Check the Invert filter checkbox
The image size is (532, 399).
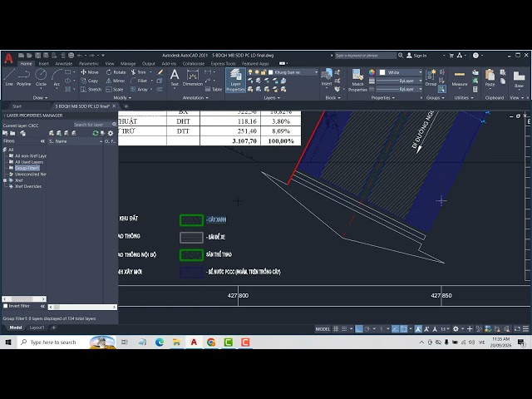pos(6,306)
